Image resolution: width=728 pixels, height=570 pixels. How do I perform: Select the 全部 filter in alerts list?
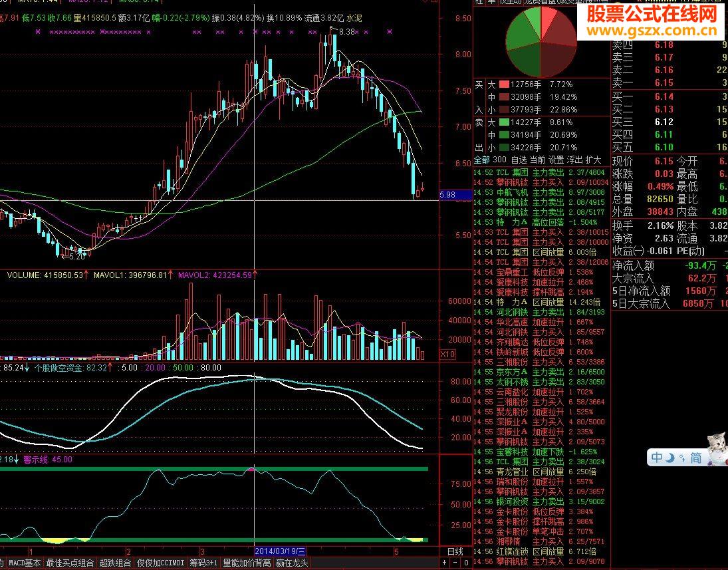pos(481,160)
